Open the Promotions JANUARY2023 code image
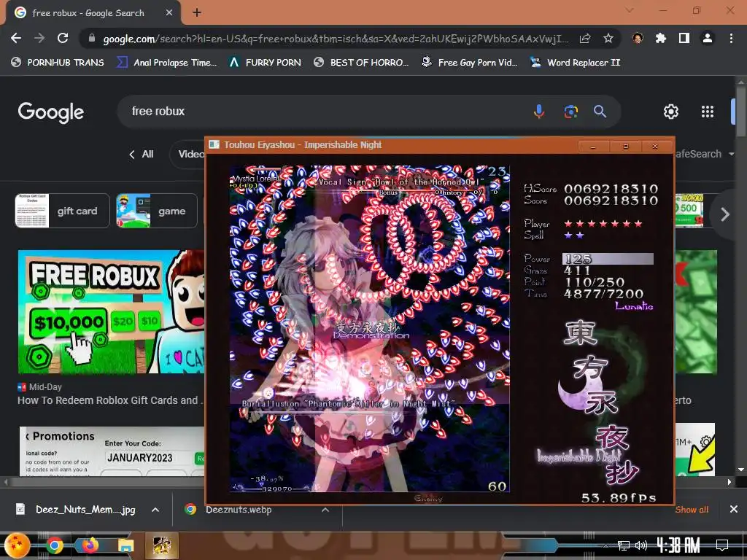Viewport: 747px width, 560px height. pyautogui.click(x=112, y=451)
